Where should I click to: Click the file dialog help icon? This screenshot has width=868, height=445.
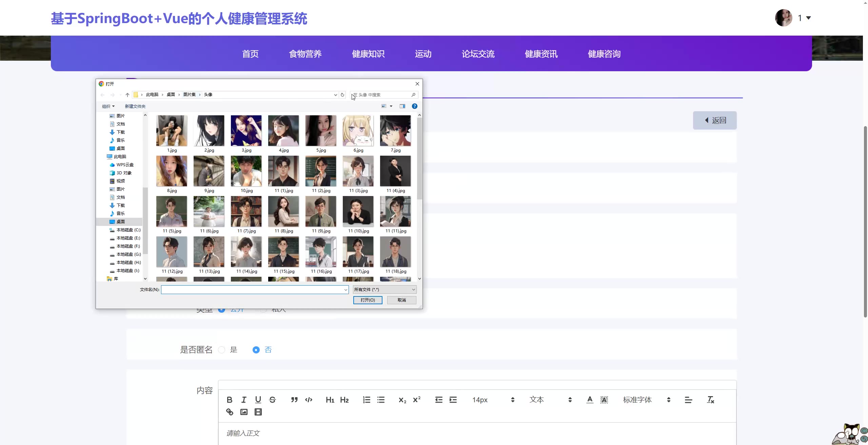pyautogui.click(x=414, y=106)
